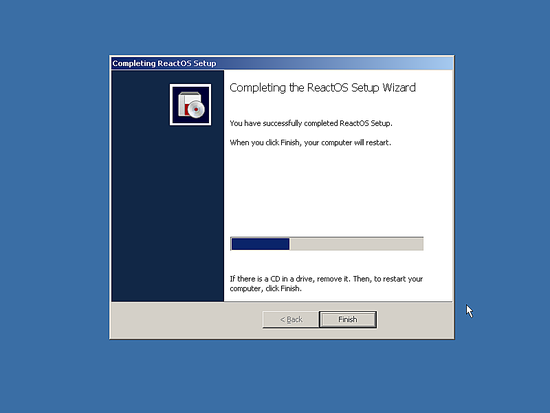
Task: Click the computer will restart sentence
Action: (x=310, y=143)
